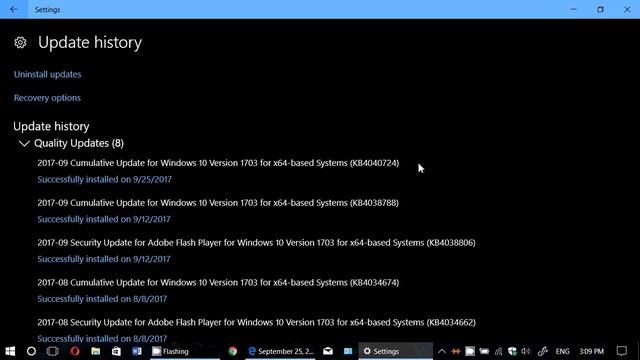Open the Recovery options link
The height and width of the screenshot is (360, 640).
[x=47, y=98]
